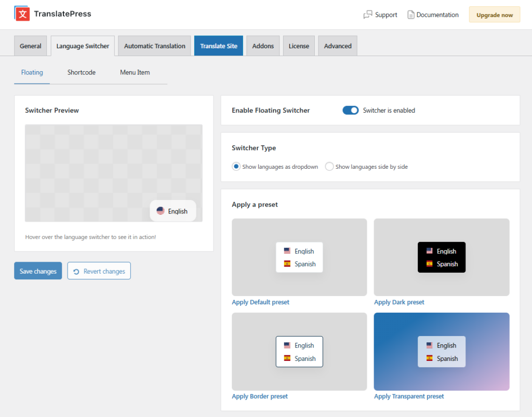Select Show languages side by side
532x417 pixels.
pos(329,167)
